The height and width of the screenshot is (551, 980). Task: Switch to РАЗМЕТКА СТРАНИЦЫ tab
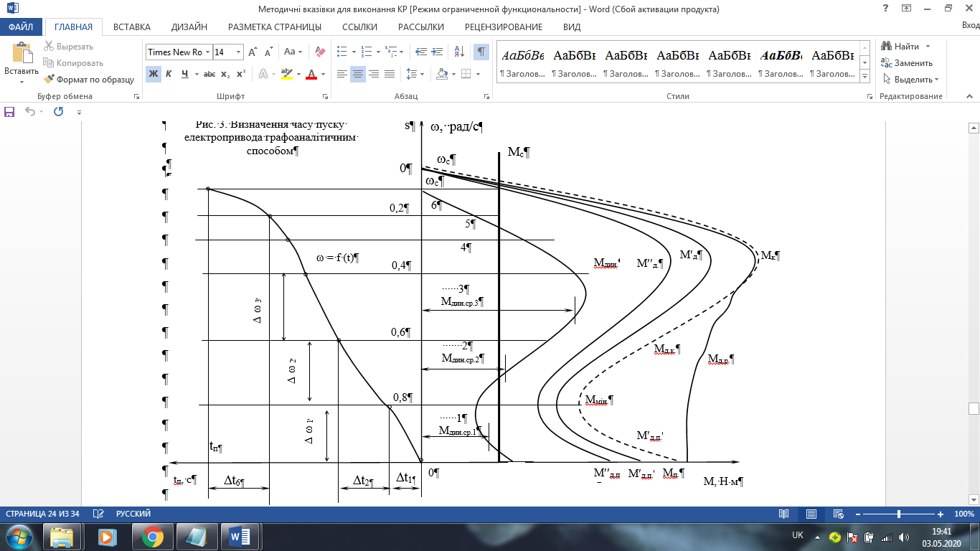275,27
